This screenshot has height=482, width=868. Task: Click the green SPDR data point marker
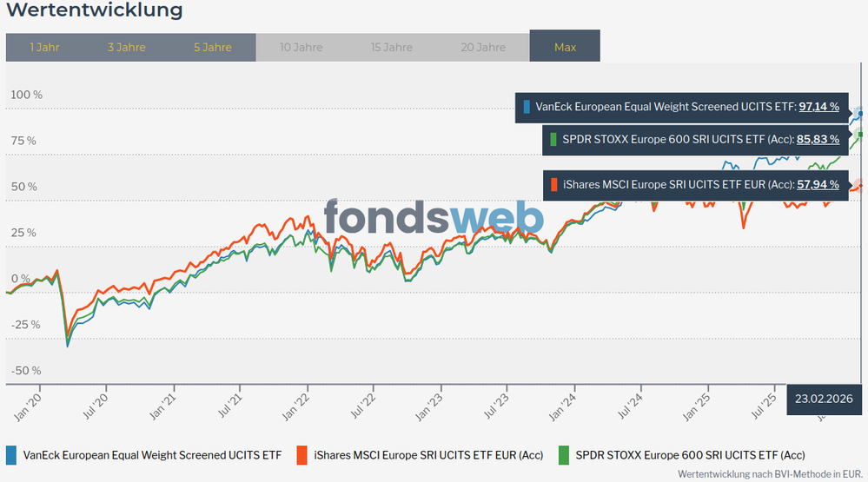(860, 135)
